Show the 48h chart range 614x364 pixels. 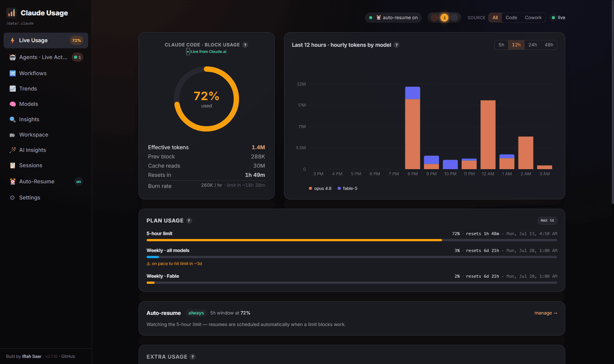coord(549,45)
